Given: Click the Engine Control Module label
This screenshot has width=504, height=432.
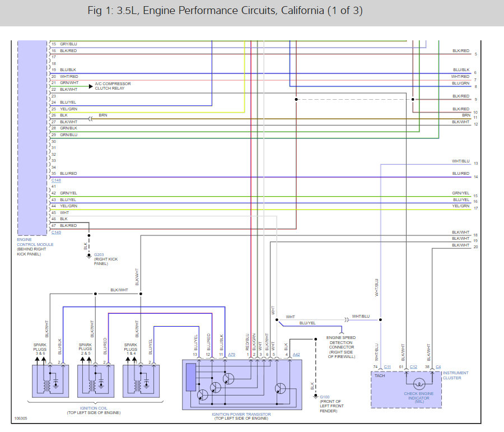Looking at the screenshot, I should [35, 242].
